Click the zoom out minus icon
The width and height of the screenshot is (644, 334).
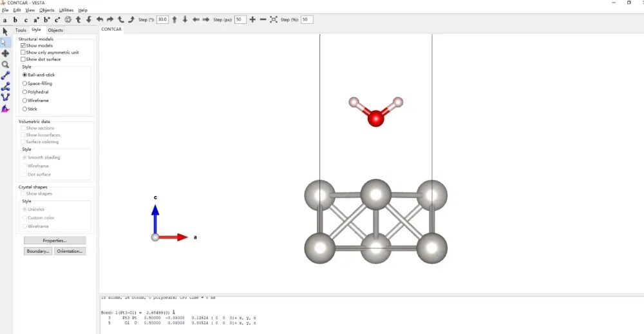pos(263,20)
